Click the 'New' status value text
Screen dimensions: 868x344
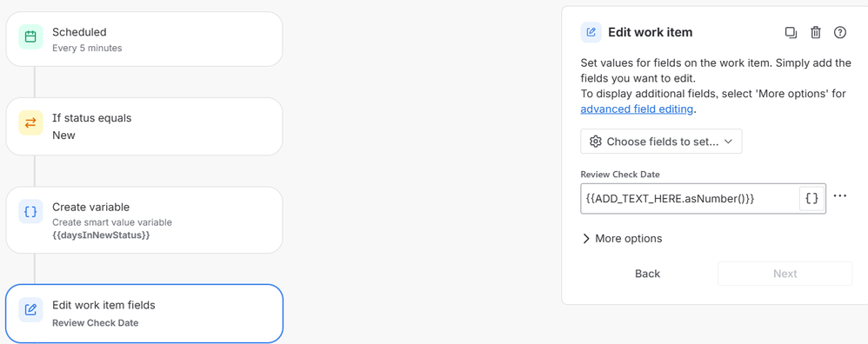[63, 135]
